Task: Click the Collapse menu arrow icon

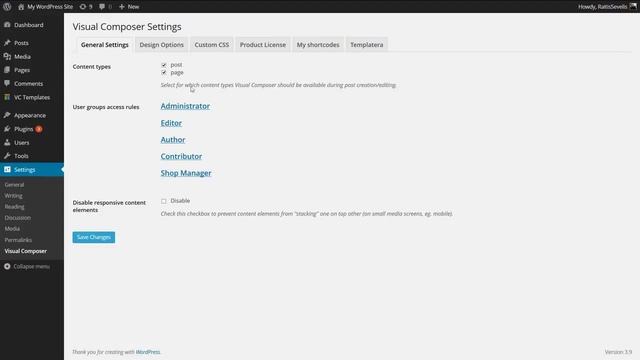Action: pyautogui.click(x=7, y=267)
